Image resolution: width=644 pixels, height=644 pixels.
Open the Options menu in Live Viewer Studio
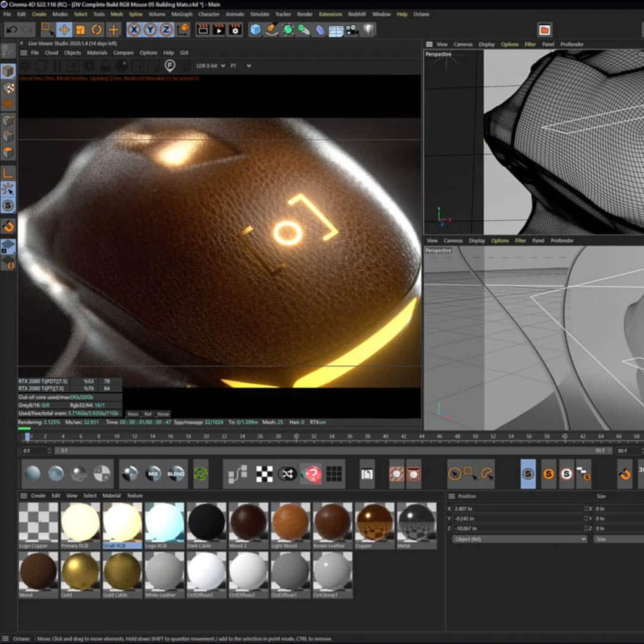[149, 53]
